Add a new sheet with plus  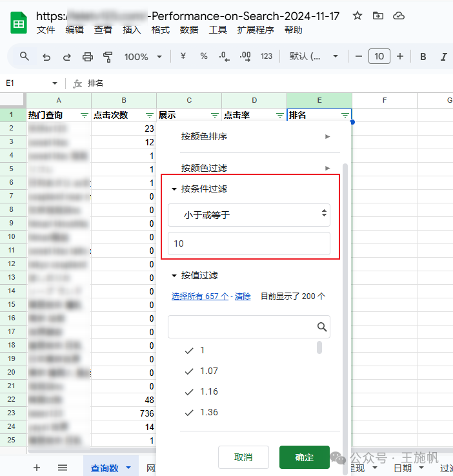pyautogui.click(x=37, y=468)
